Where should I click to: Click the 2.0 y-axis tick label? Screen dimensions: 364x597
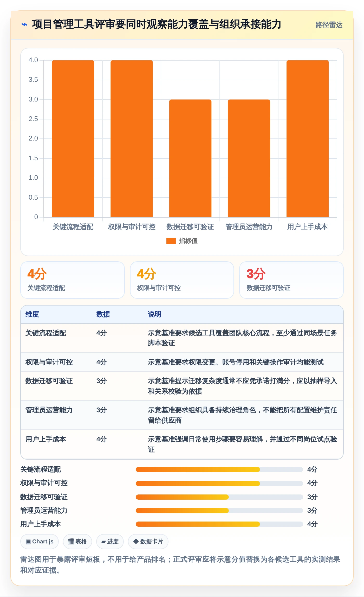[33, 138]
